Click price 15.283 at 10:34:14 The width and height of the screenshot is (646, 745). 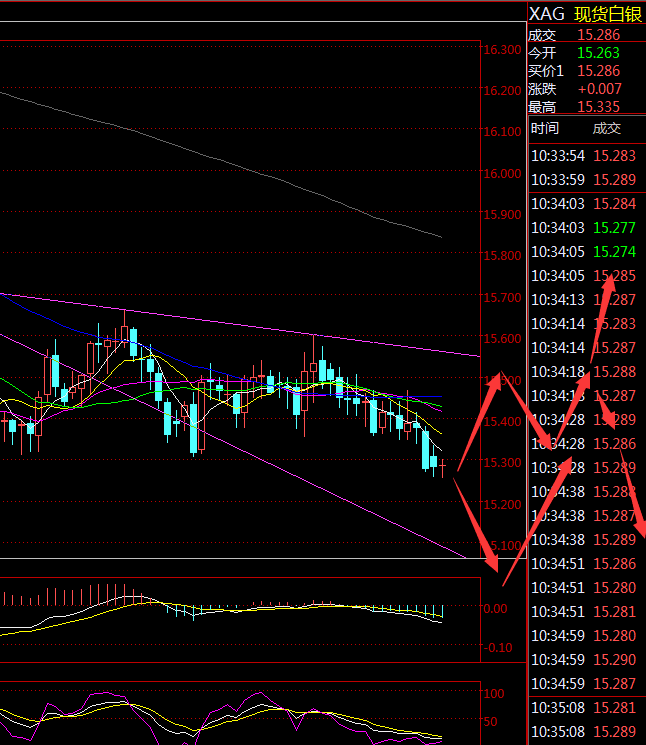pyautogui.click(x=615, y=324)
